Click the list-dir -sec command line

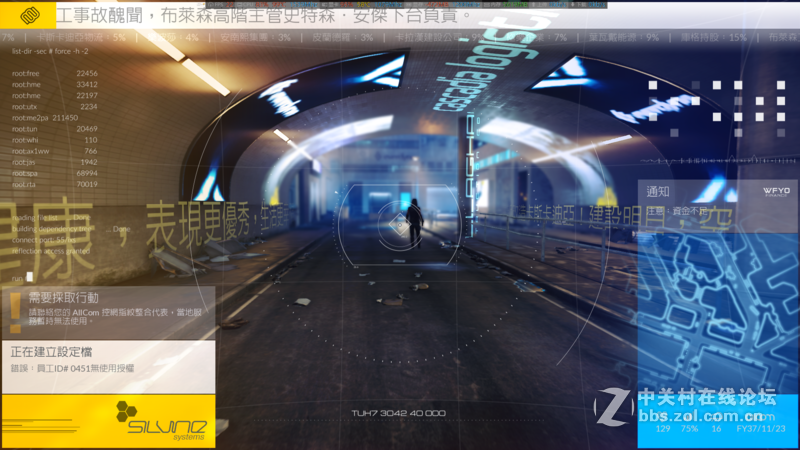(x=50, y=52)
